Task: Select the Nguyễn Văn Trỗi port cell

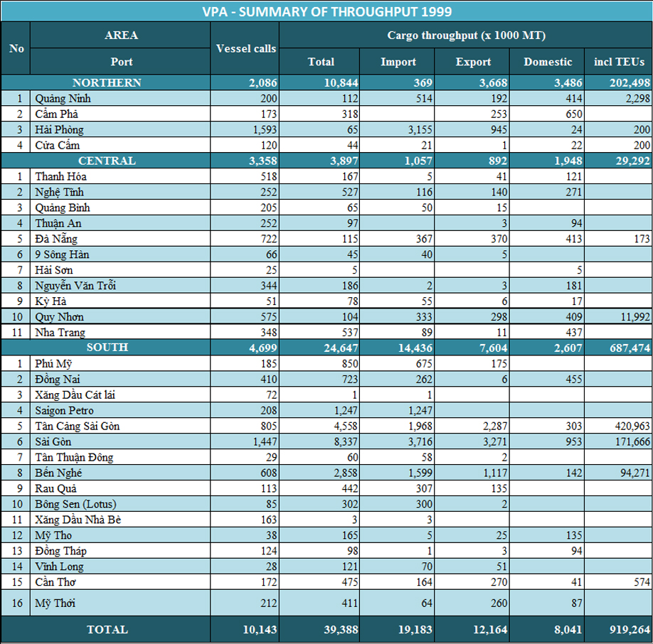Action: [x=76, y=286]
